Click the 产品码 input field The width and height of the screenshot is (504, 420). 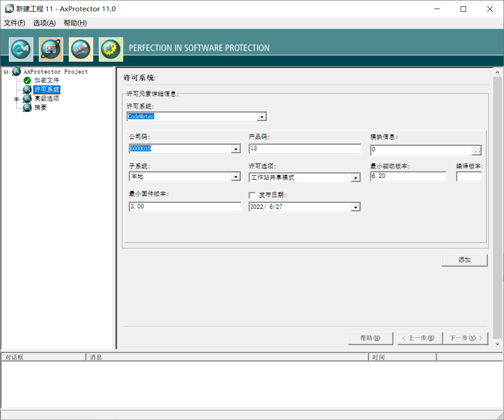(305, 148)
